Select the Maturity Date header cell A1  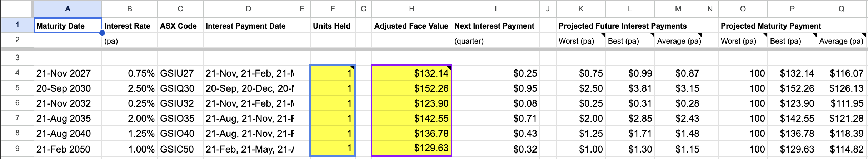coord(68,25)
